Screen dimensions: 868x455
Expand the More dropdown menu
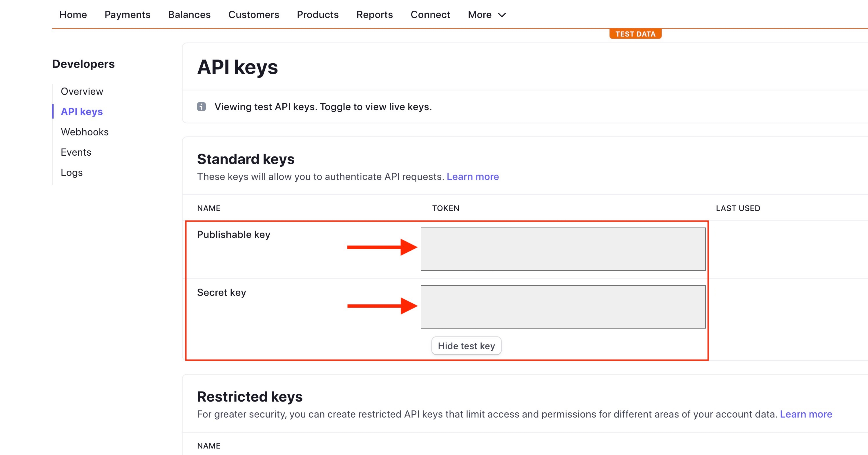[x=487, y=15]
